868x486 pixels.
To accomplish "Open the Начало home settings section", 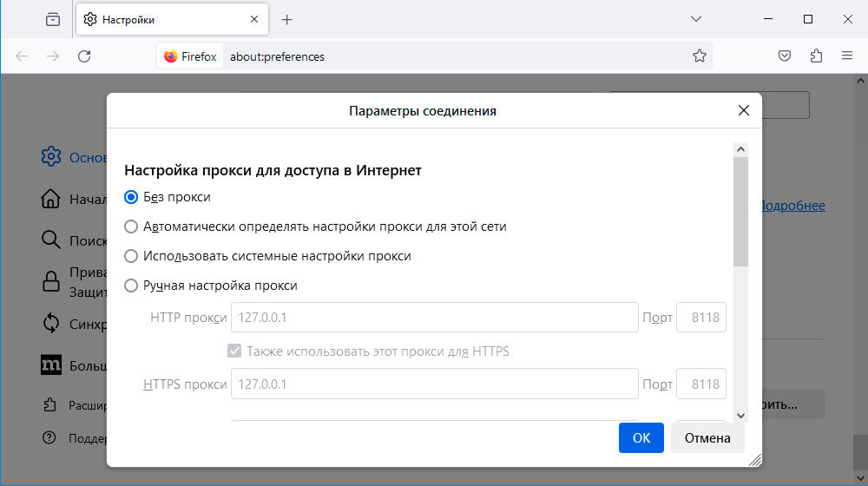I will [x=74, y=199].
